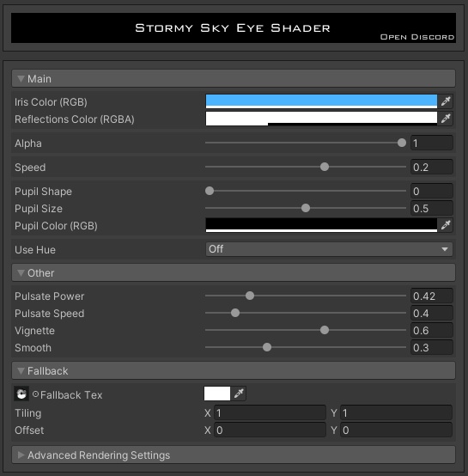This screenshot has width=468, height=476.
Task: Collapse the Main section
Action: point(234,79)
